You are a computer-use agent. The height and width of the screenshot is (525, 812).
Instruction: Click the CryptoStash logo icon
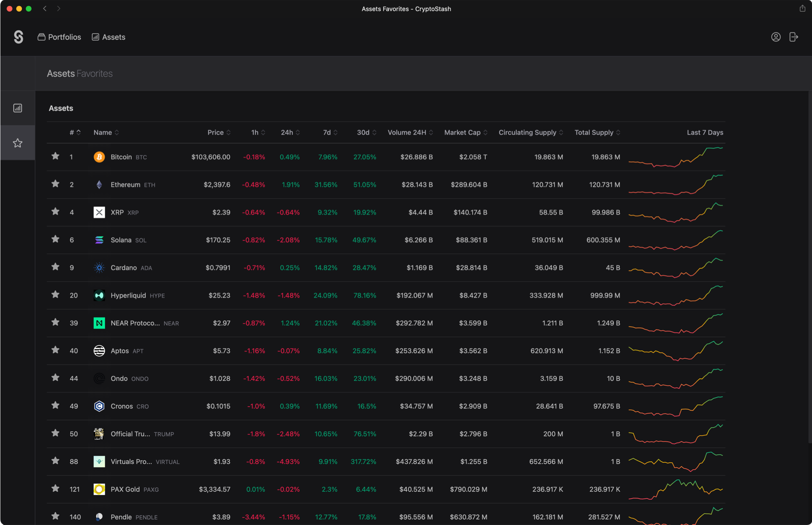pyautogui.click(x=19, y=37)
